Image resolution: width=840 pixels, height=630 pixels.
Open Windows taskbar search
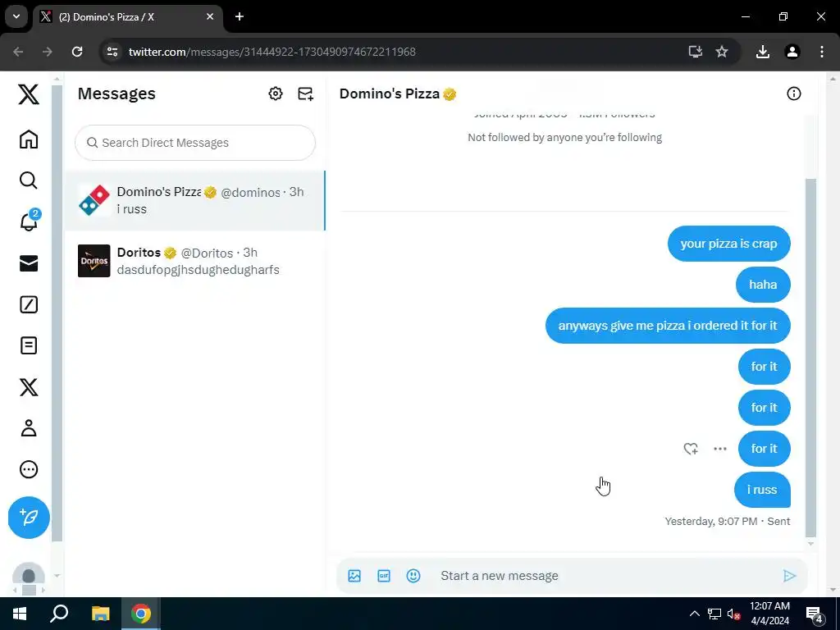pyautogui.click(x=59, y=614)
